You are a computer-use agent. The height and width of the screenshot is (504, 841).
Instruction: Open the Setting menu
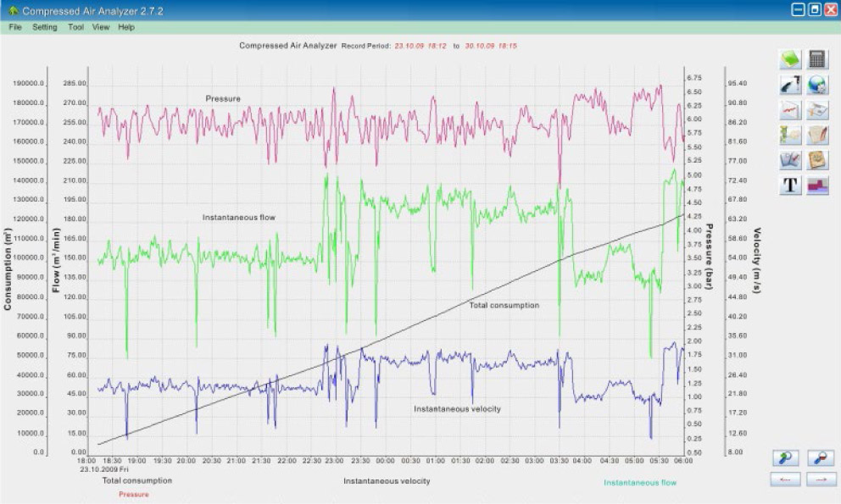point(45,27)
